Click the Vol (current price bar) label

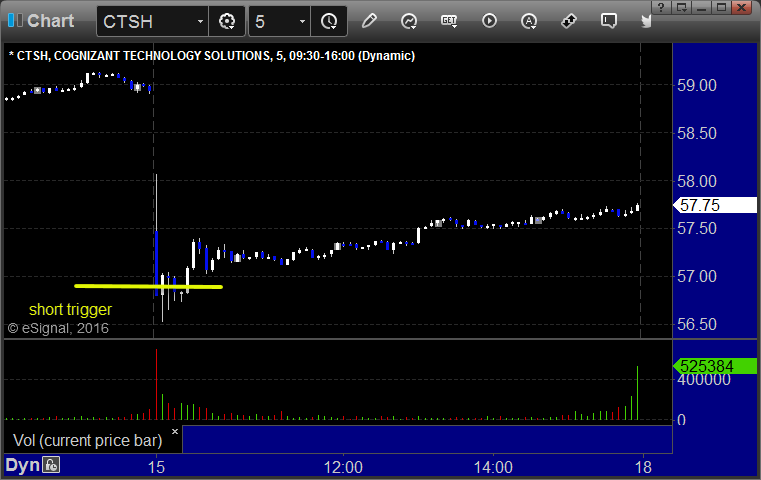pos(88,440)
